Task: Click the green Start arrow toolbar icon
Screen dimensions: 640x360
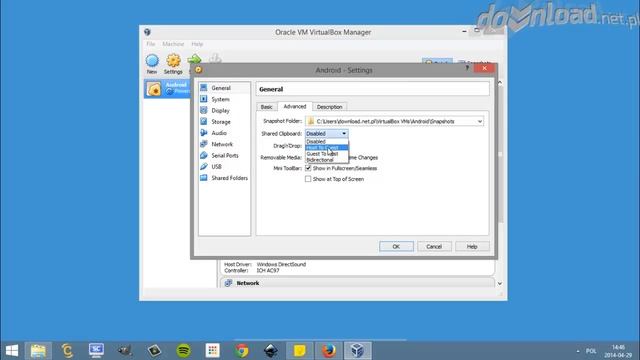Action: 194,60
